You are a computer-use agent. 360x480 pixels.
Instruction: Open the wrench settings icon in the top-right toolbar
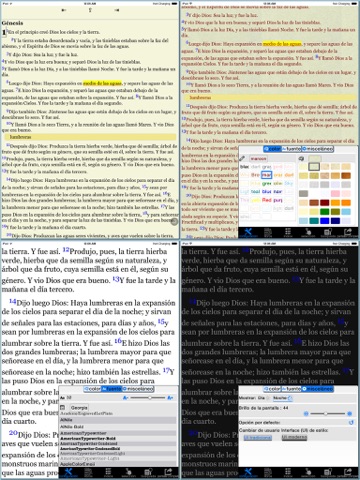point(248,232)
